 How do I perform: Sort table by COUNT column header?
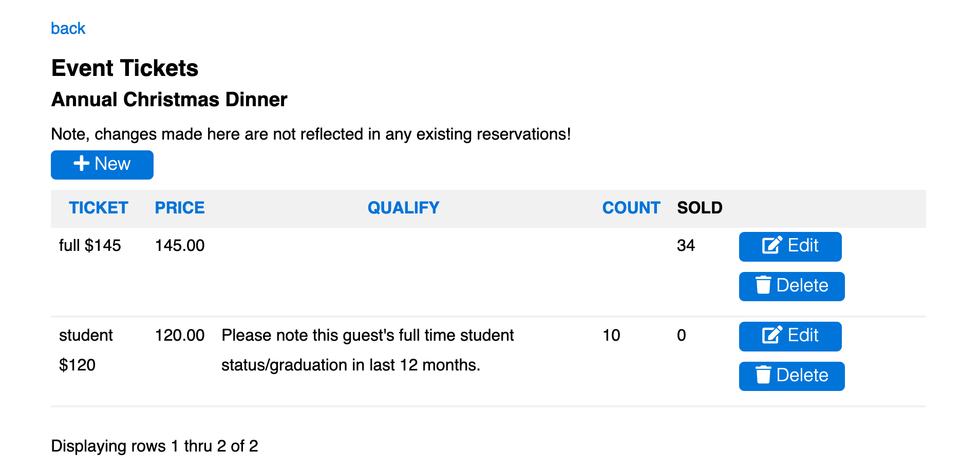tap(631, 208)
